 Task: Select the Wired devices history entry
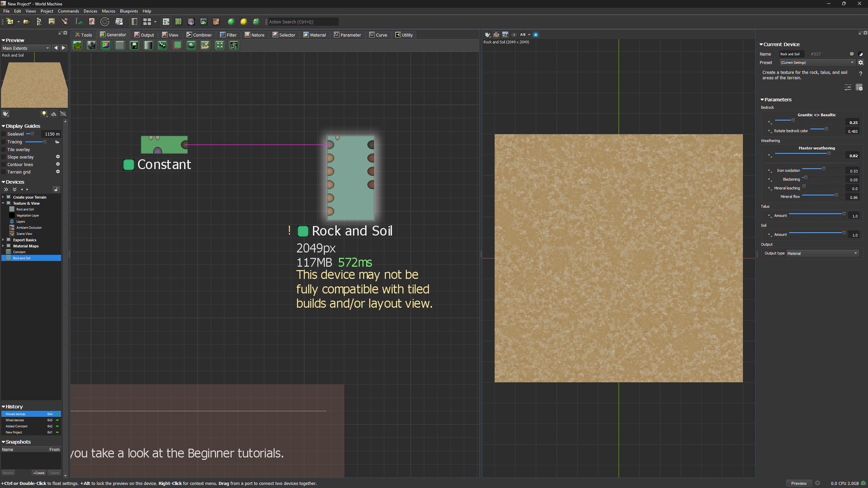(x=31, y=420)
